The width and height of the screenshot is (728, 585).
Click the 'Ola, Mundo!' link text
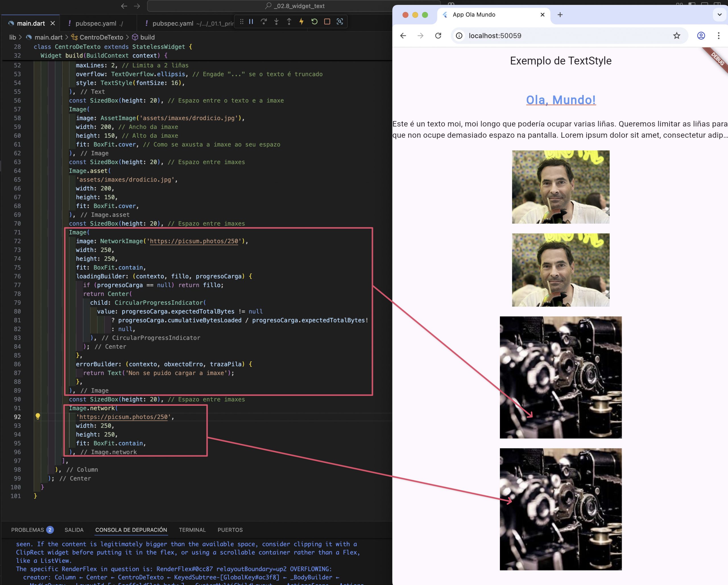click(x=561, y=100)
